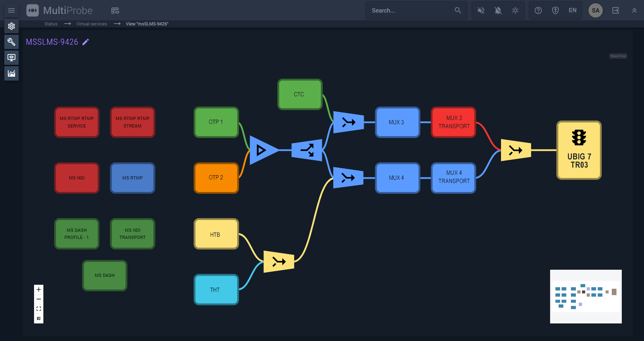Select the MS DASH PROFILE - 1 node
Viewport: 644px width, 341px height.
pyautogui.click(x=77, y=234)
